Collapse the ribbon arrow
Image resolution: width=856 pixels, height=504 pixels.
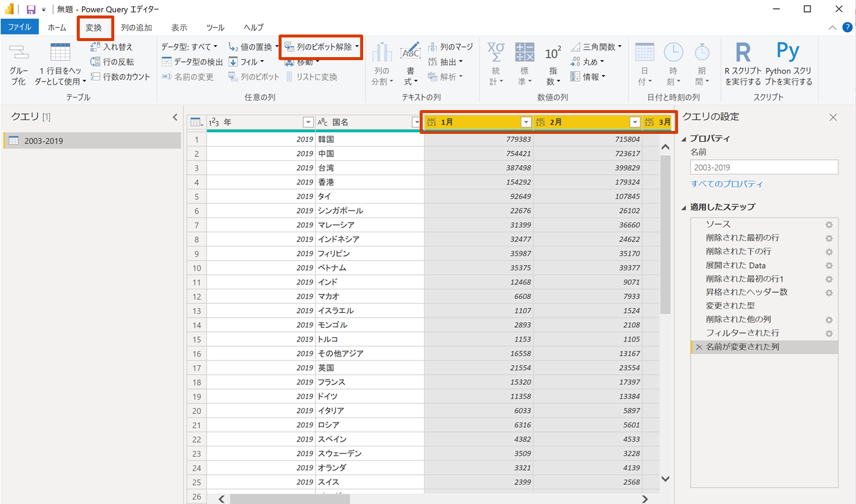832,27
